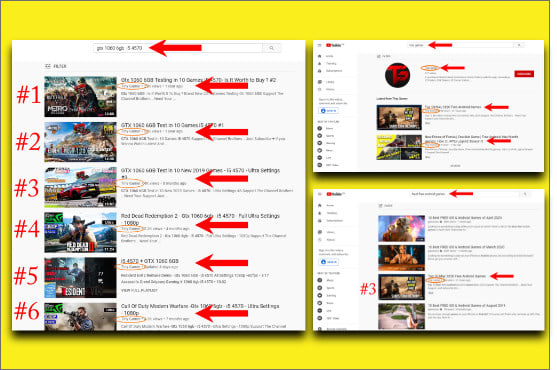Screen dimensions: 557x370
Task: Click History icon in the top-right window sidebar
Action: [x=319, y=89]
